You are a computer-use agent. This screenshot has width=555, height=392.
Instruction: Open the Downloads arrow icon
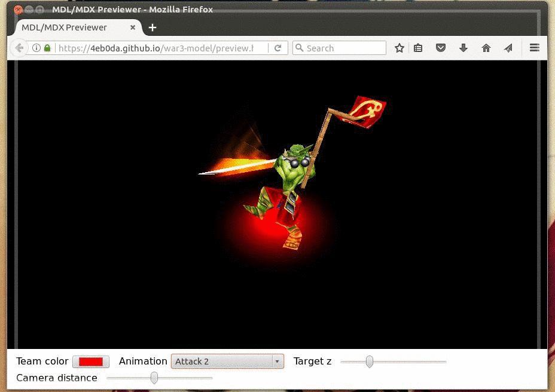[463, 48]
